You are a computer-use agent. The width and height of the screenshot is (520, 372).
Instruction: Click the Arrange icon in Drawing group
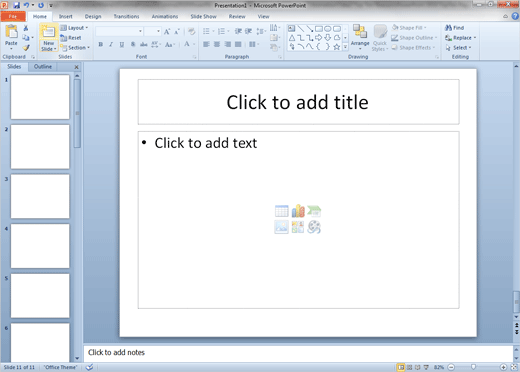pyautogui.click(x=360, y=31)
